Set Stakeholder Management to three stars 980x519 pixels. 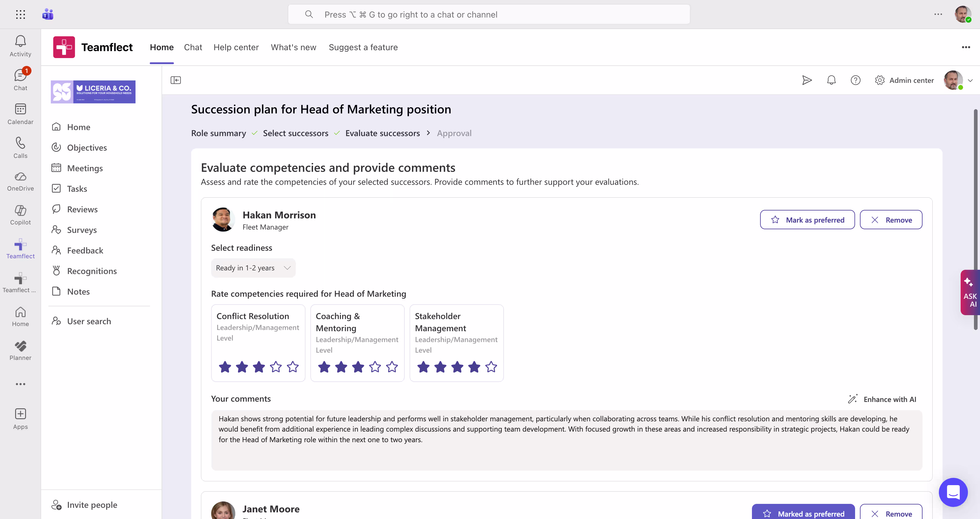pos(457,367)
